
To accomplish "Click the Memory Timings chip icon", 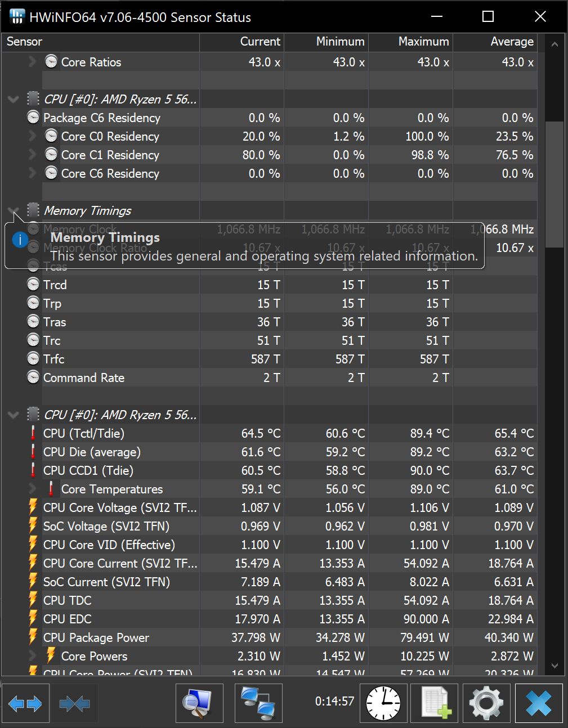I will coord(33,210).
